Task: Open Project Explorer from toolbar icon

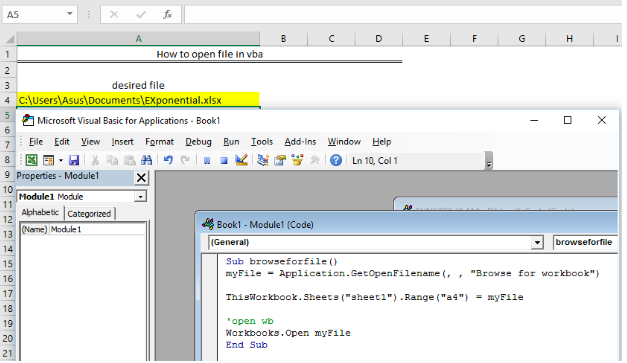Action: [x=263, y=160]
